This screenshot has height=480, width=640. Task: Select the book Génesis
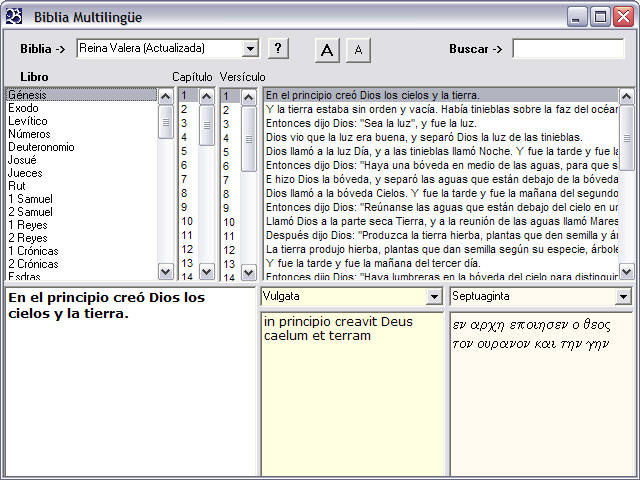[82, 95]
